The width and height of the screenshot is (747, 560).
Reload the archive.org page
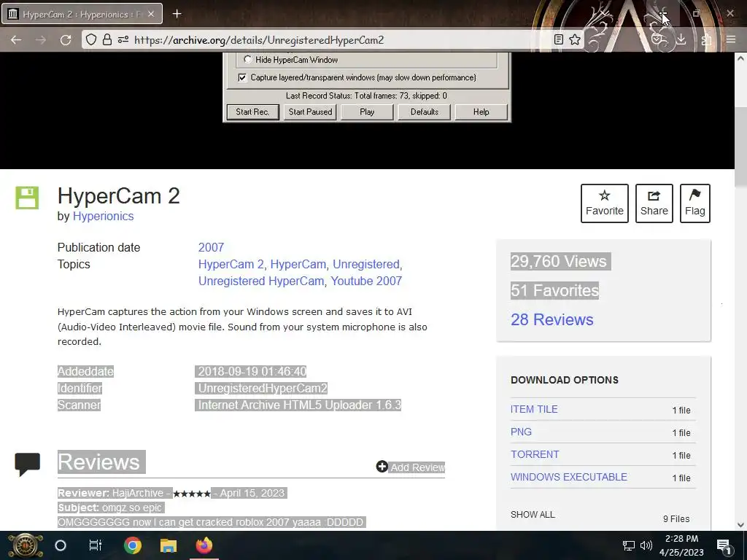click(66, 40)
